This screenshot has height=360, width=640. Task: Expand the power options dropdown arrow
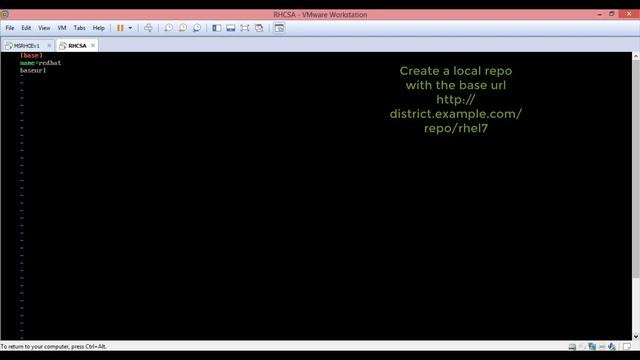pyautogui.click(x=130, y=28)
